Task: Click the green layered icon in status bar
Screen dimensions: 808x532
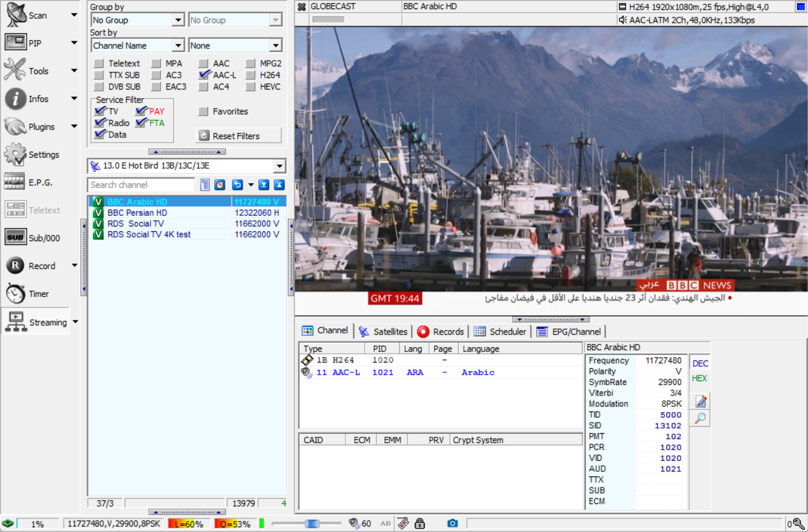Action: click(x=7, y=524)
